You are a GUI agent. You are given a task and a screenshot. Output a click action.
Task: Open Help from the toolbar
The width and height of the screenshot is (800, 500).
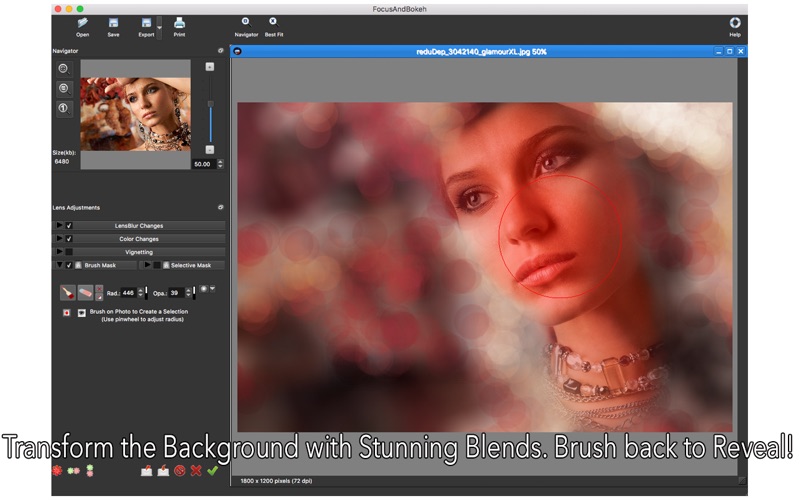tap(735, 27)
